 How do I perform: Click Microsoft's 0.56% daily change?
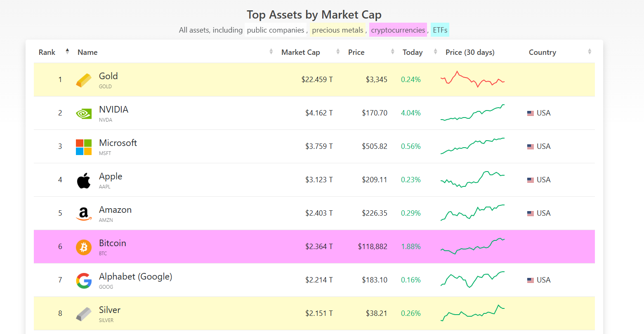[x=411, y=146]
